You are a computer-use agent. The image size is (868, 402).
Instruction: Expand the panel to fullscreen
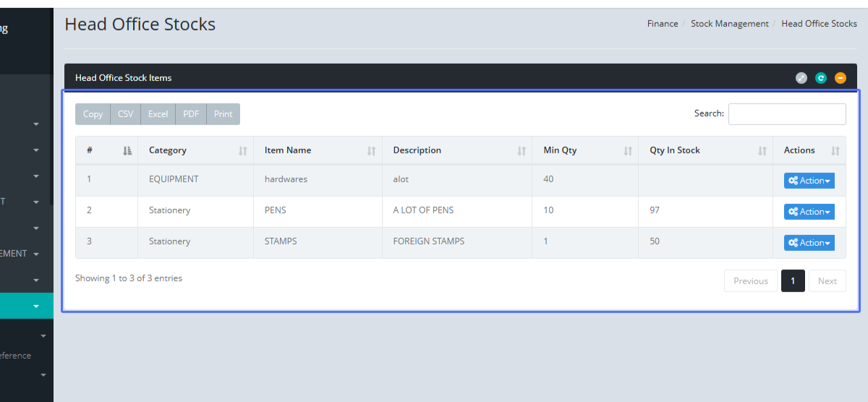pyautogui.click(x=801, y=78)
